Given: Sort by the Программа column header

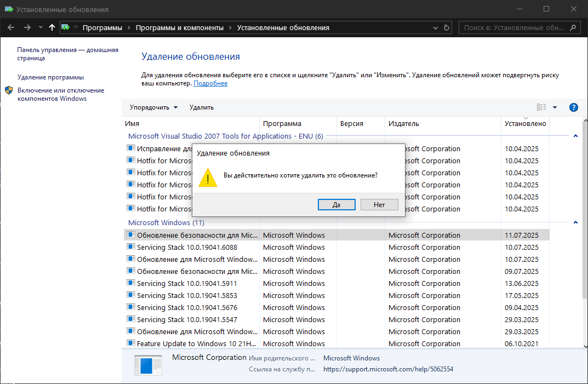Looking at the screenshot, I should tap(298, 123).
